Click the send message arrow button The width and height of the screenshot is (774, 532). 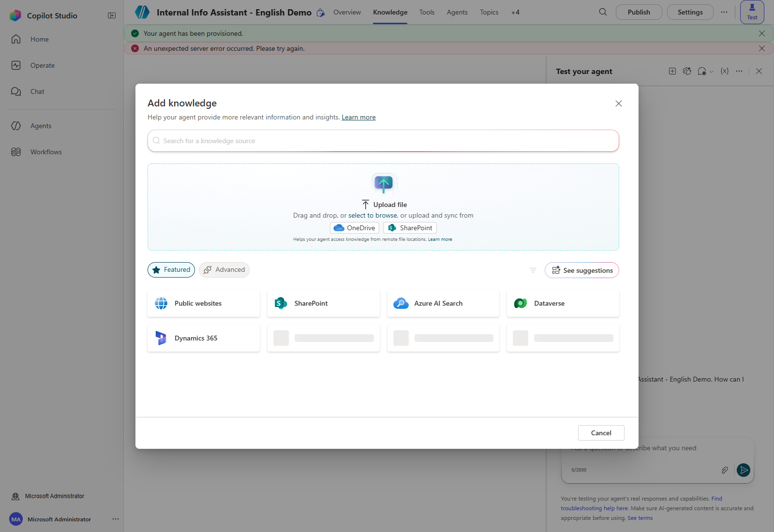point(744,470)
